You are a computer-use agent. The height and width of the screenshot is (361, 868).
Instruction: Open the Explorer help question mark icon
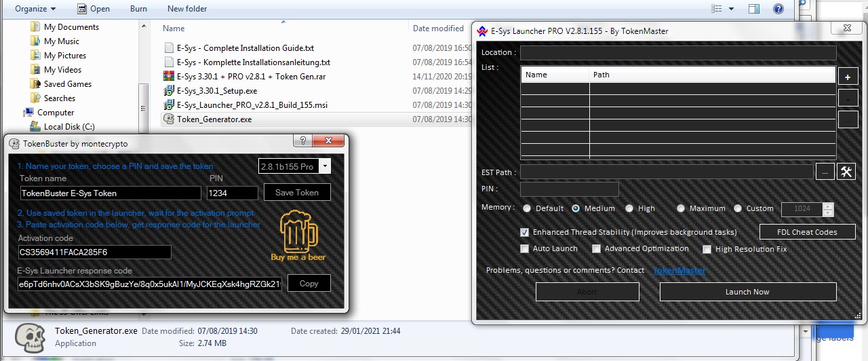tap(778, 9)
